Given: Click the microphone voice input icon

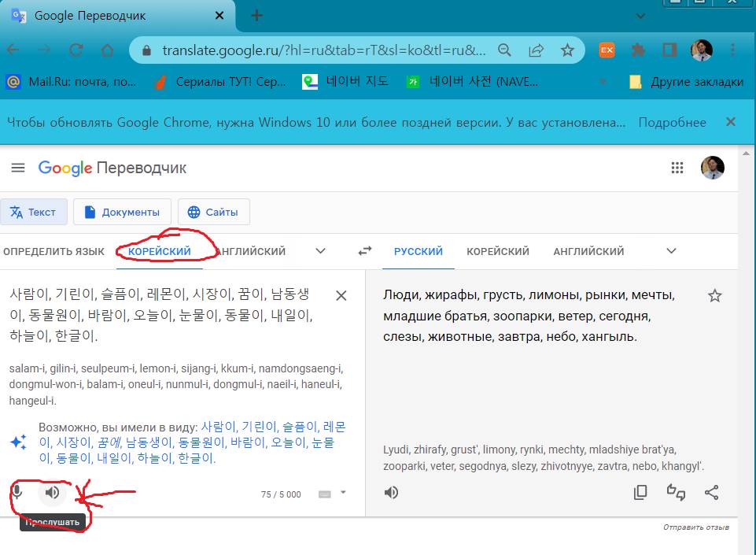Looking at the screenshot, I should tap(17, 493).
